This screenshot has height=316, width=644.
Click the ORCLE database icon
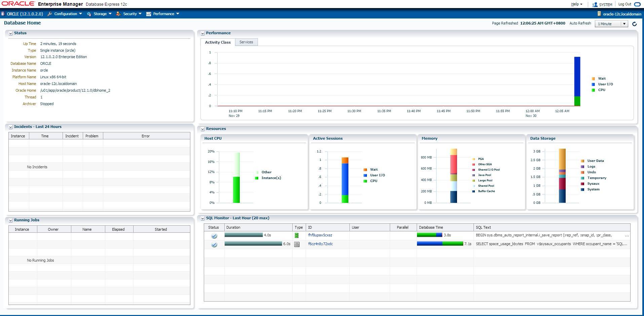click(3, 14)
